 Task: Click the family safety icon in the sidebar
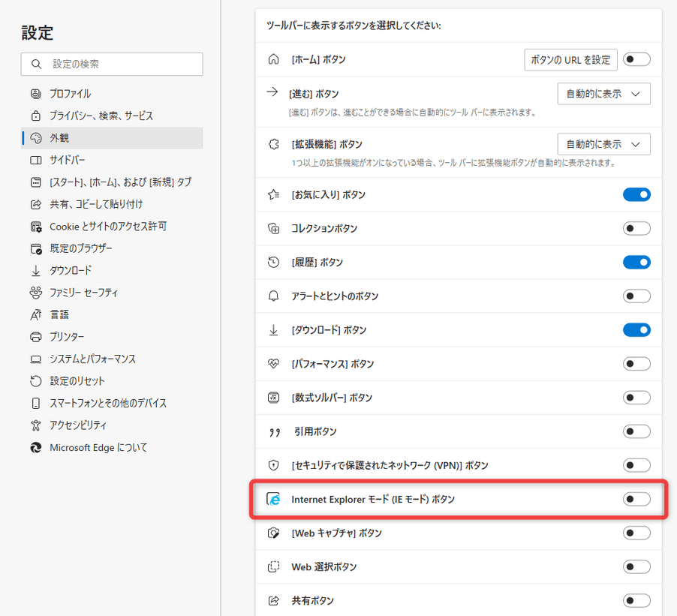36,293
